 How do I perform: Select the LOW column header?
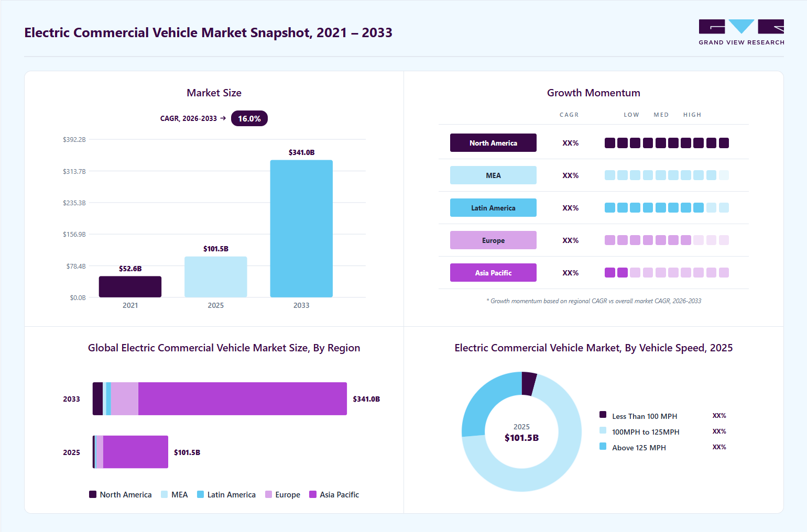(631, 115)
